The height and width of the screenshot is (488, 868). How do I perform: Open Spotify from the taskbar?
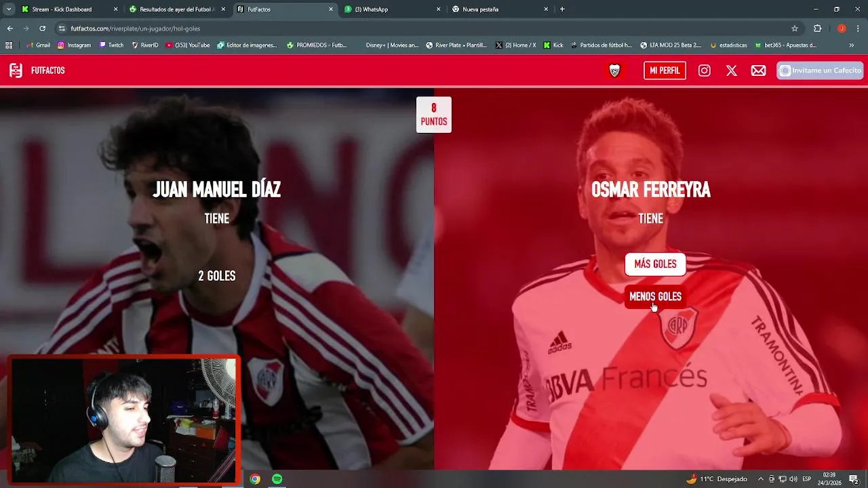277,479
